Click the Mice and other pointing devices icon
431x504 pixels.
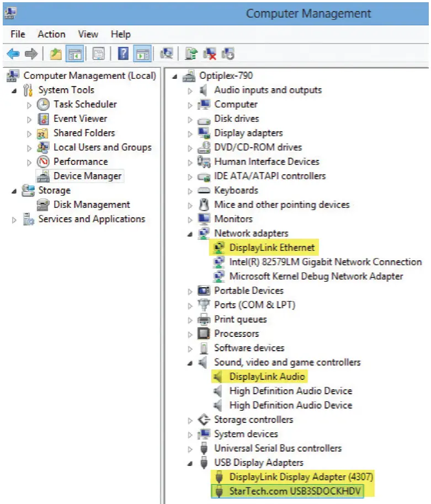pos(204,205)
